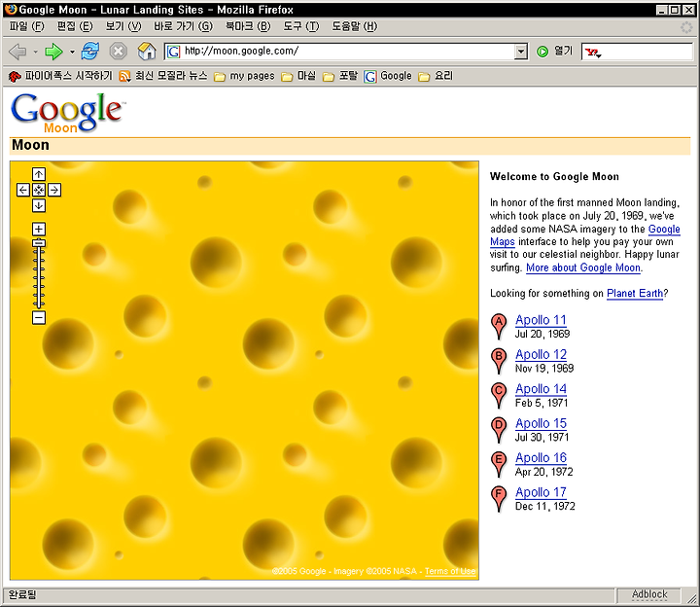The width and height of the screenshot is (700, 607).
Task: Go forward with the green arrow button
Action: (x=53, y=52)
